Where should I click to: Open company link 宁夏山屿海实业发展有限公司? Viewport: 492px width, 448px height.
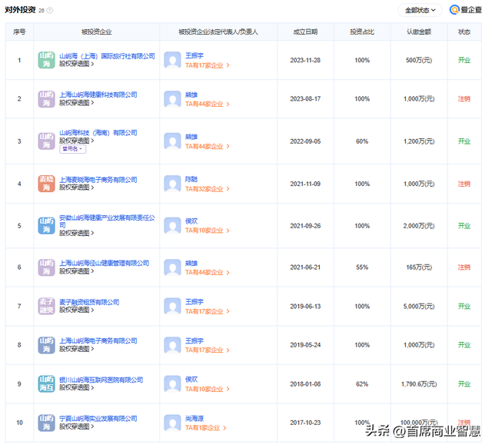point(98,419)
